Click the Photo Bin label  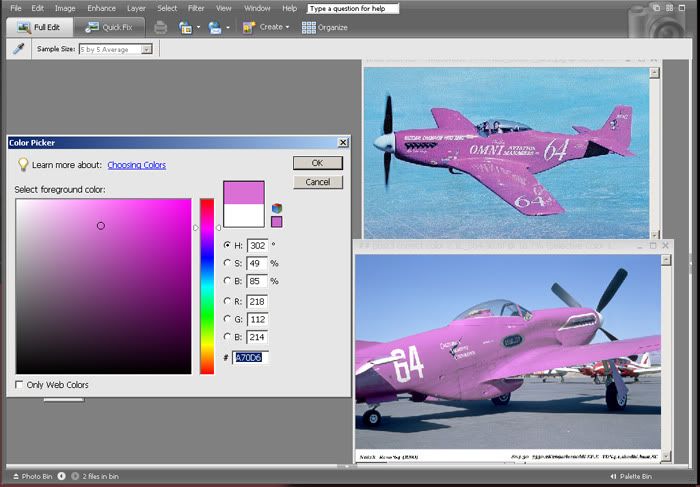coord(37,476)
